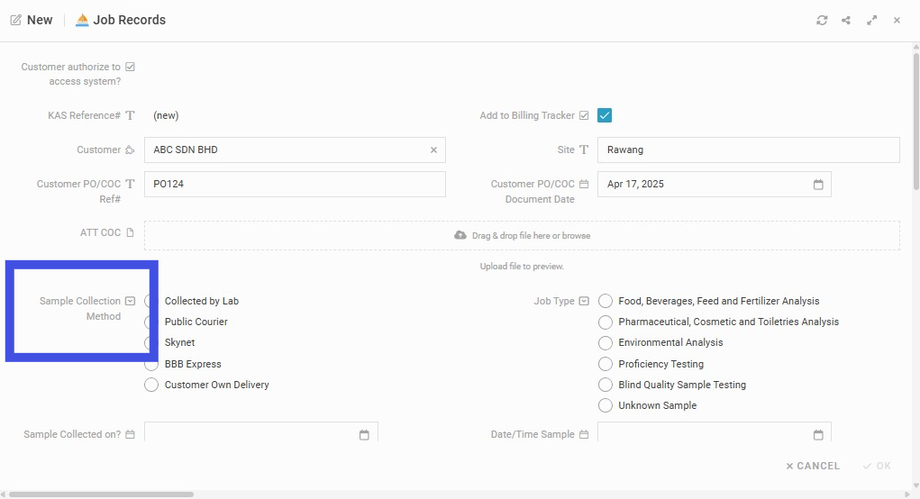Select Blind Quality Sample Testing job type

[605, 385]
